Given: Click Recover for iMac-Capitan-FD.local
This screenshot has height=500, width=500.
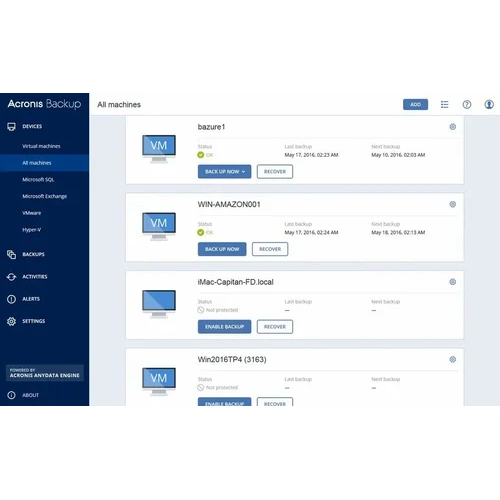Looking at the screenshot, I should click(275, 327).
